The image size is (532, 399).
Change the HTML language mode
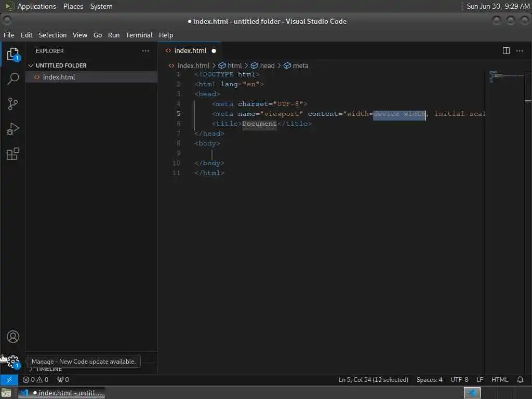[x=500, y=380]
